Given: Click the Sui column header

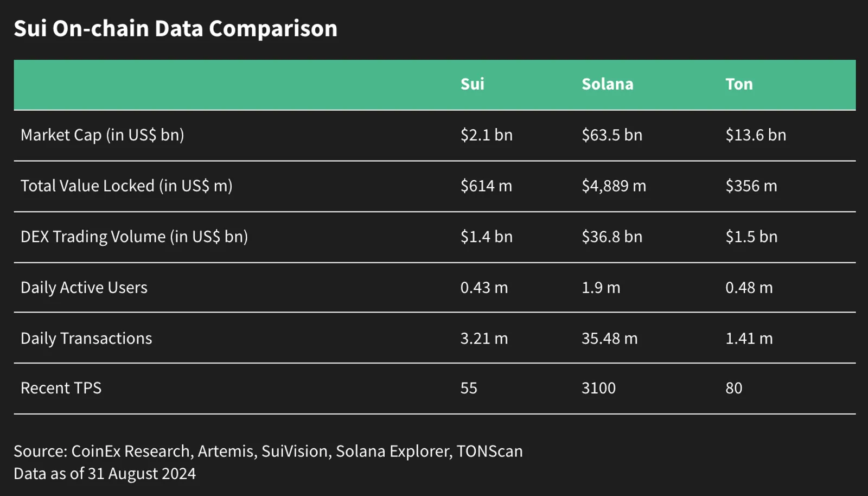Looking at the screenshot, I should (x=472, y=84).
